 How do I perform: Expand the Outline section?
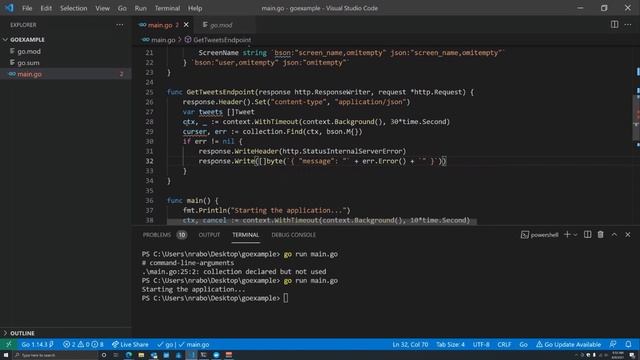[x=19, y=333]
